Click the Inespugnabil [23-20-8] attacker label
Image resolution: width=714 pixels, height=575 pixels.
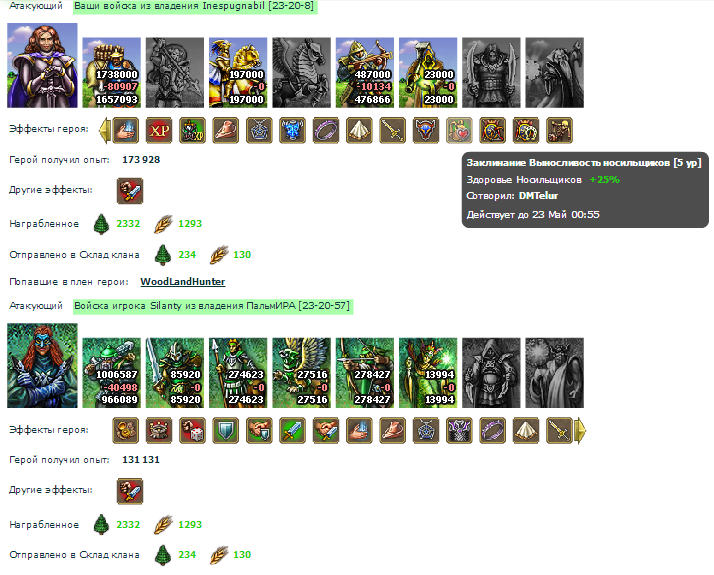(194, 6)
